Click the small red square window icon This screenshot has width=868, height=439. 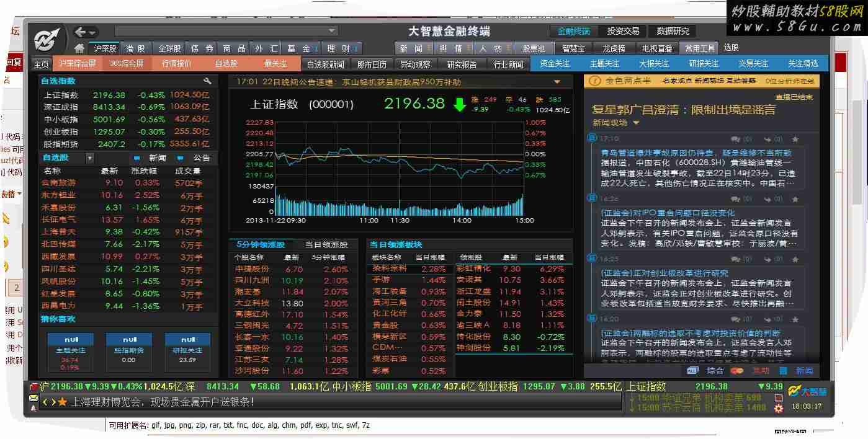click(779, 397)
